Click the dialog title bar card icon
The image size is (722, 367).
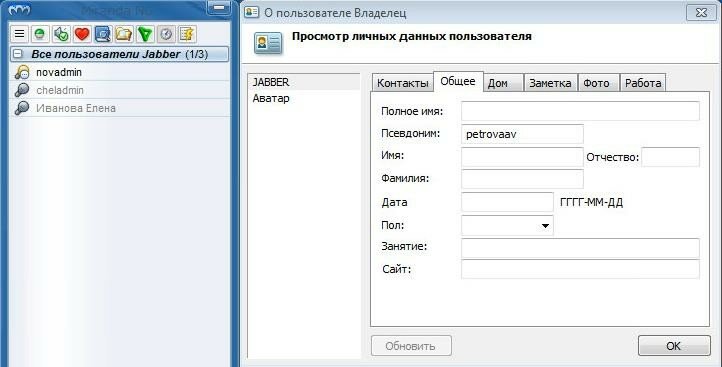coord(252,12)
